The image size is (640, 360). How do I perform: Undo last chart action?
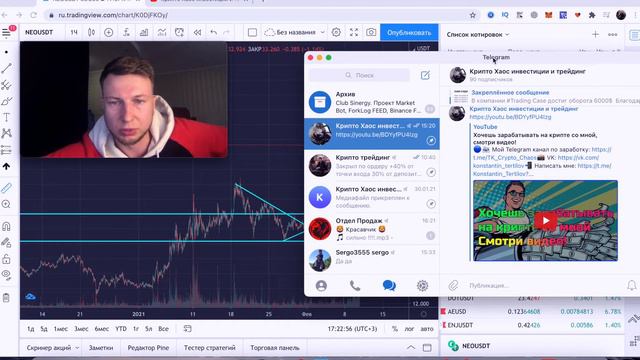point(213,32)
